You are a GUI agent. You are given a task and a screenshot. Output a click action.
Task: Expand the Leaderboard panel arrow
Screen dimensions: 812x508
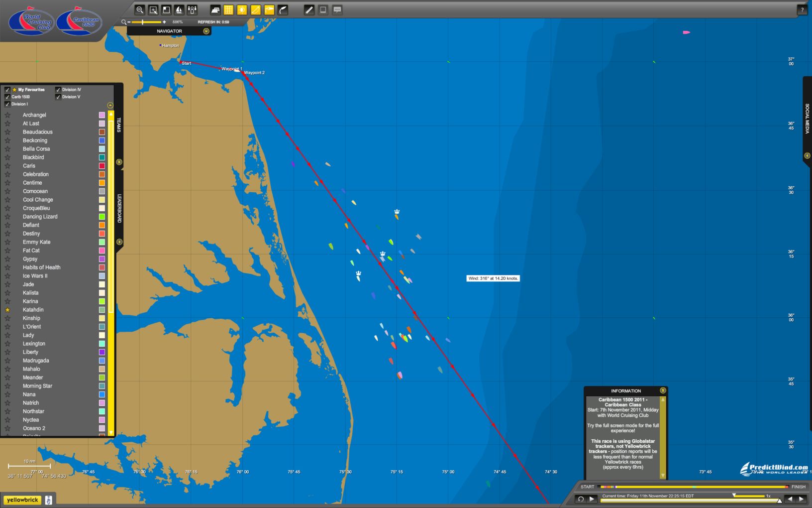click(x=119, y=242)
